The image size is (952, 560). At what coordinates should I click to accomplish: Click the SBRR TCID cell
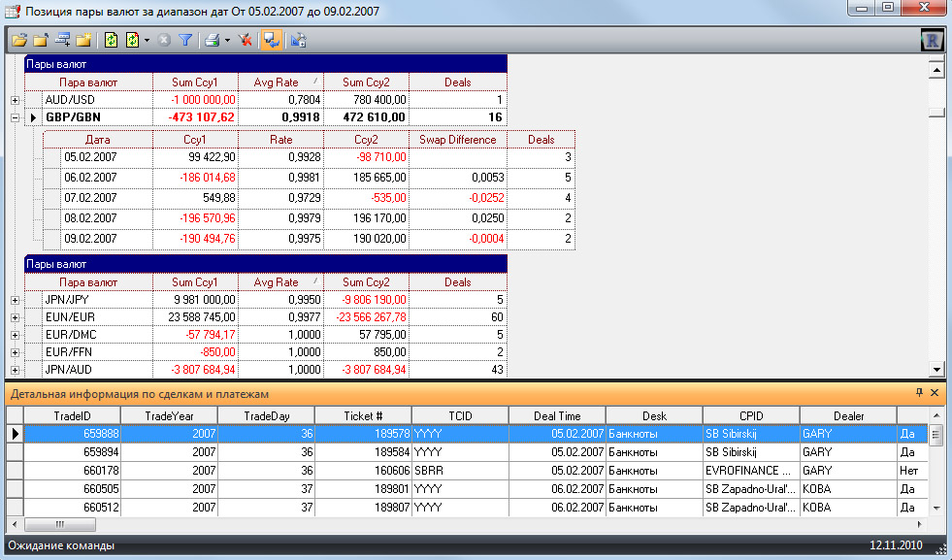(x=460, y=471)
